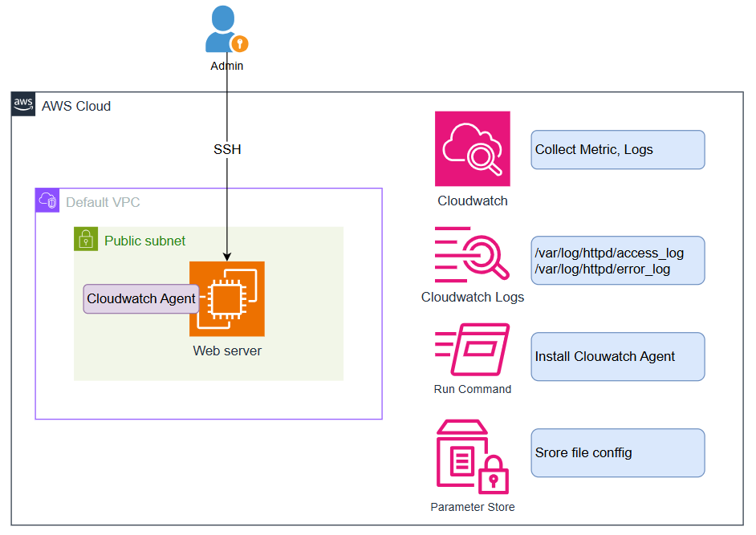Click the Run Command icon
The image size is (756, 535).
[472, 350]
